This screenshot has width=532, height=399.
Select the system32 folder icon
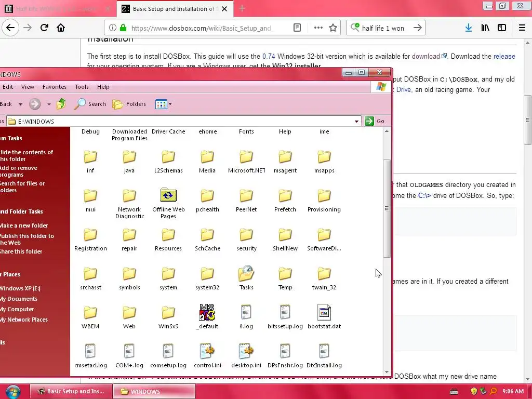(x=207, y=273)
